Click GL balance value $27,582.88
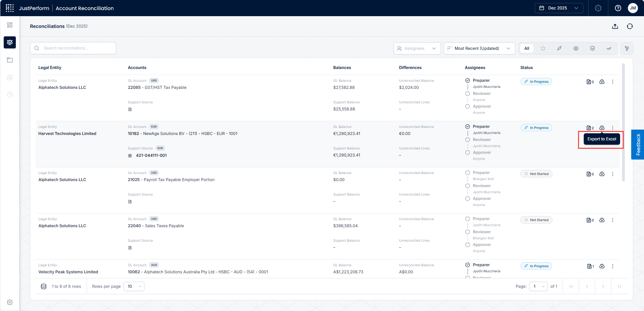Viewport: 644px width, 311px height. coord(344,88)
